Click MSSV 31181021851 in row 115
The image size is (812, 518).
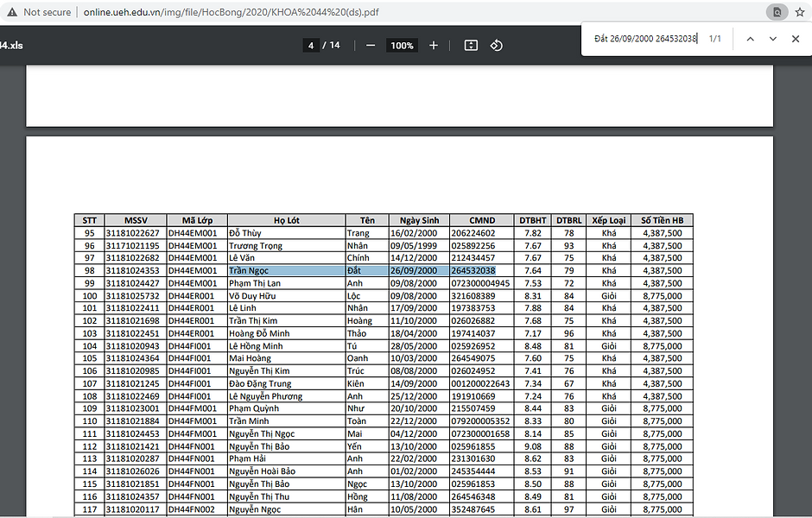pyautogui.click(x=132, y=484)
